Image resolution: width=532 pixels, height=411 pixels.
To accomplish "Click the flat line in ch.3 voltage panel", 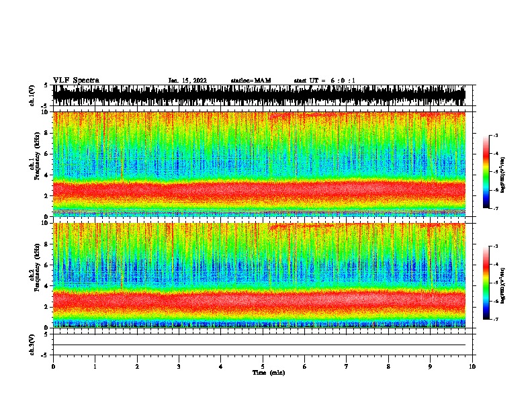I will [259, 345].
